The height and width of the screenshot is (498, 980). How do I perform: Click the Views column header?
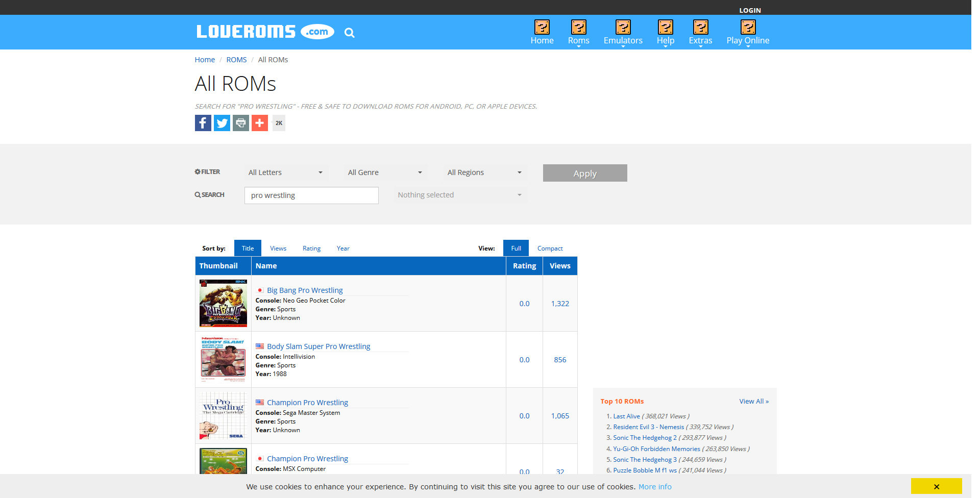(560, 266)
